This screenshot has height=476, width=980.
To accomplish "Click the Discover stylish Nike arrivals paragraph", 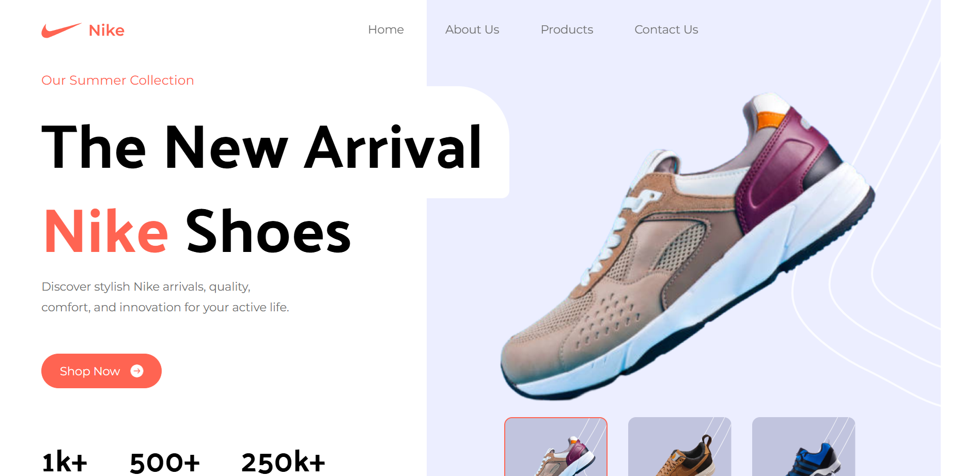I will tap(165, 297).
